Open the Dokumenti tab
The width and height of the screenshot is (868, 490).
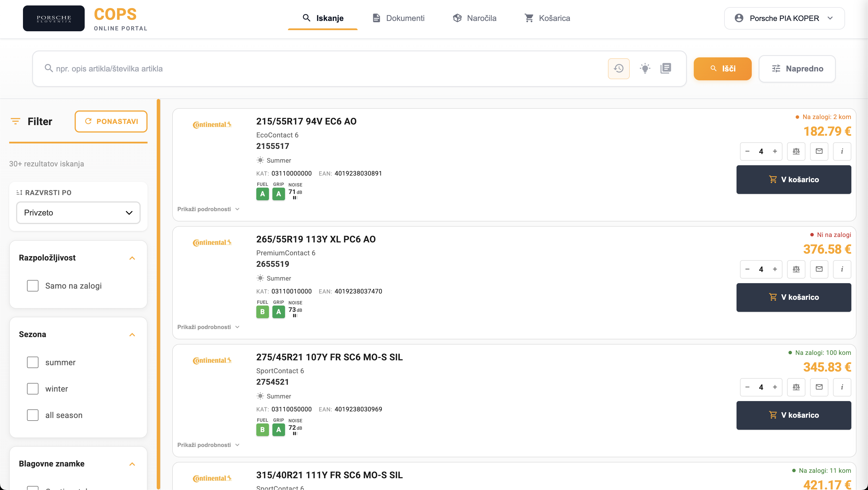[x=399, y=18]
